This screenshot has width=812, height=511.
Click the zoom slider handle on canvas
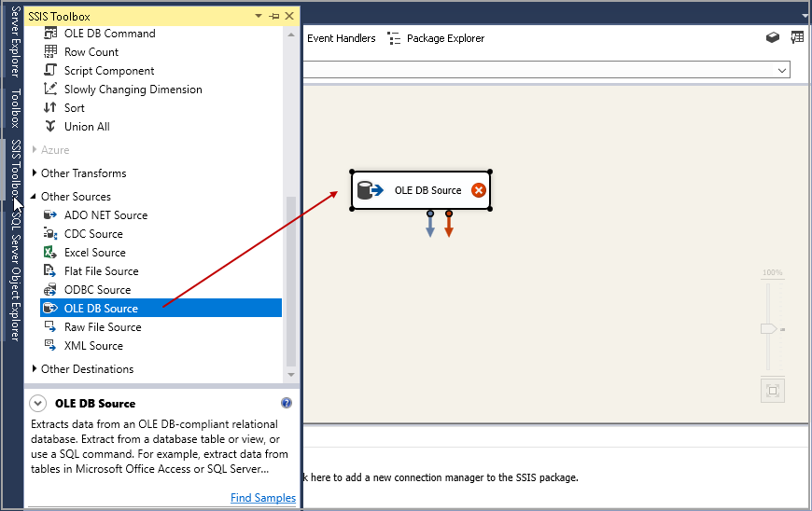click(769, 329)
